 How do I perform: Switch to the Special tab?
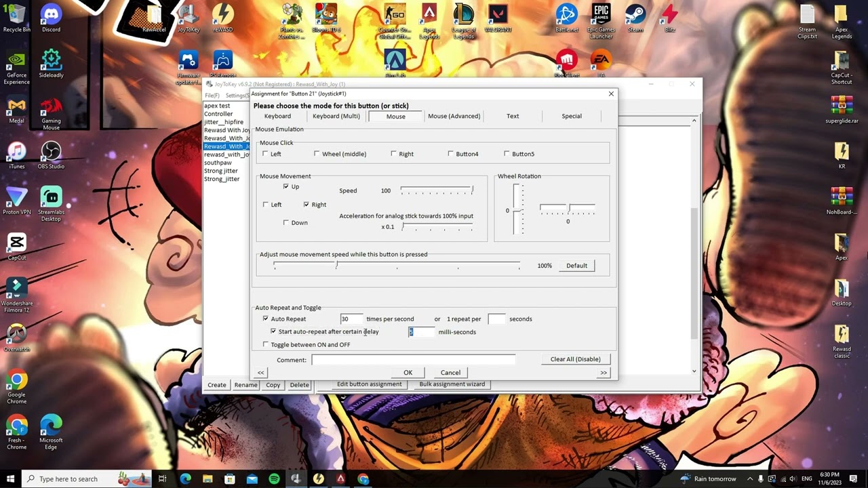(x=572, y=116)
